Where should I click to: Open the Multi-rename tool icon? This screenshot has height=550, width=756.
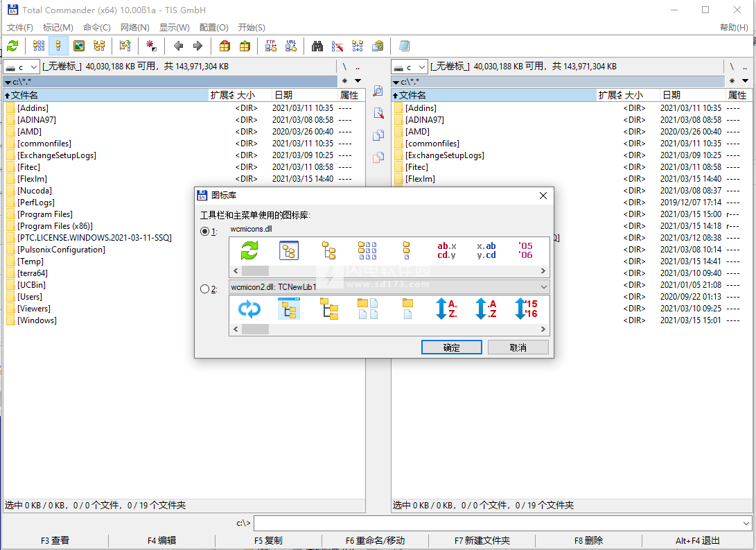337,46
